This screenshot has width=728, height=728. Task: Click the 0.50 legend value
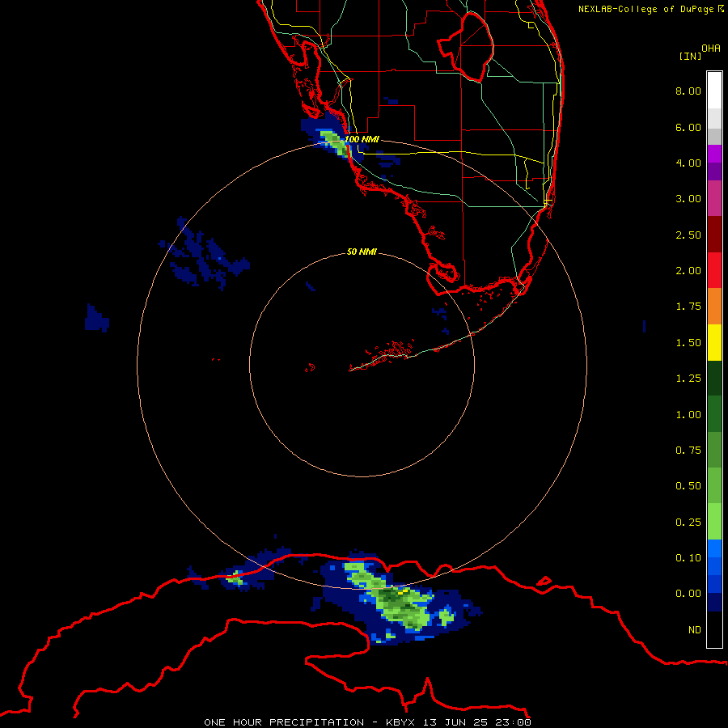pos(688,486)
